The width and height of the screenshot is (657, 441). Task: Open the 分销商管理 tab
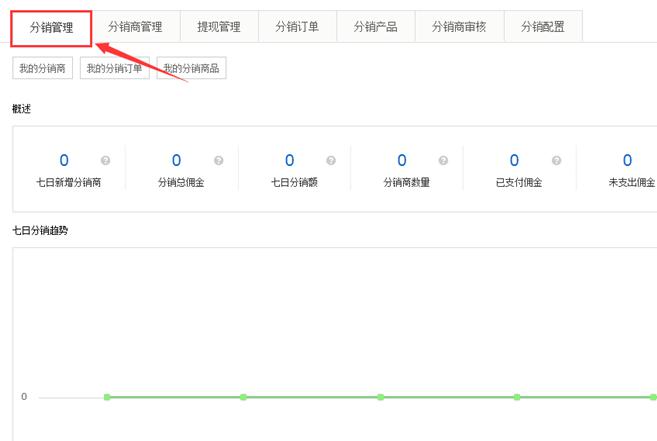click(x=134, y=28)
